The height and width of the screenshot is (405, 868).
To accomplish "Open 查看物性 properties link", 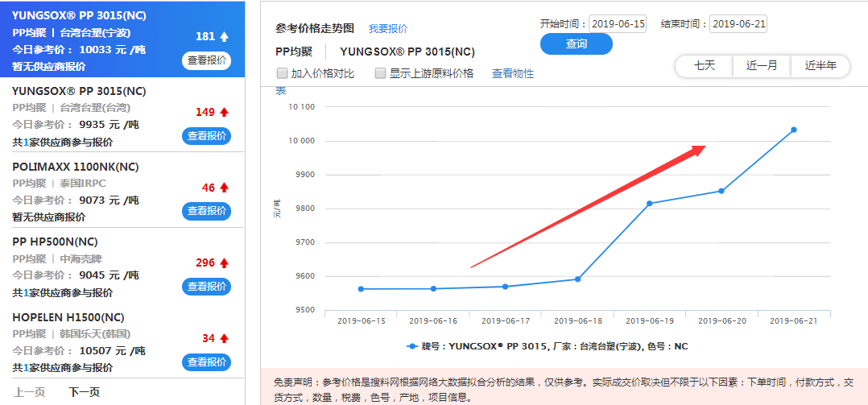I will pos(513,73).
